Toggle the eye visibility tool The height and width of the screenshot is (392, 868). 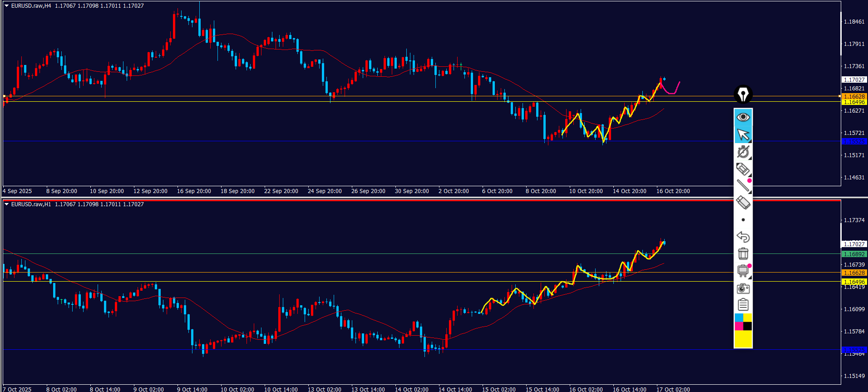743,117
